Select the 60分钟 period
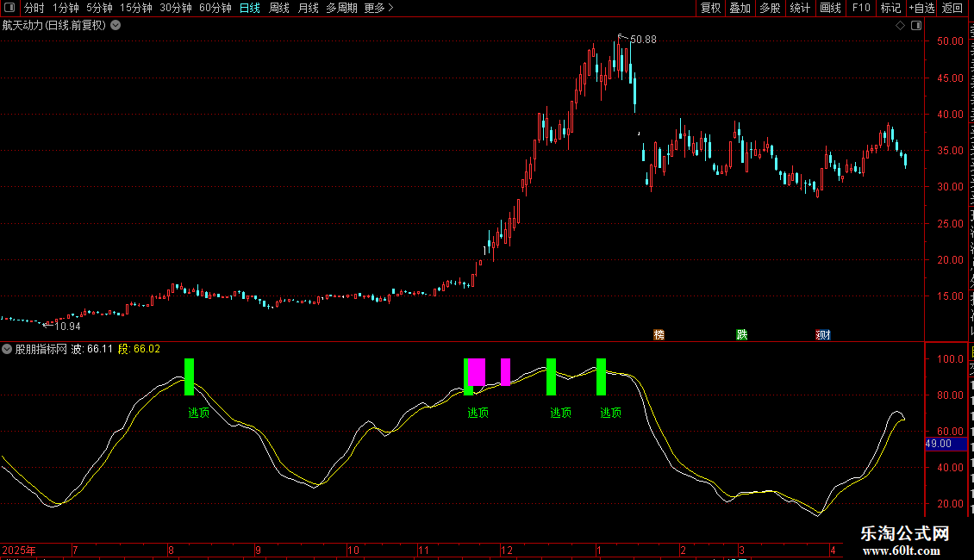Viewport: 974px width, 560px height. [215, 8]
